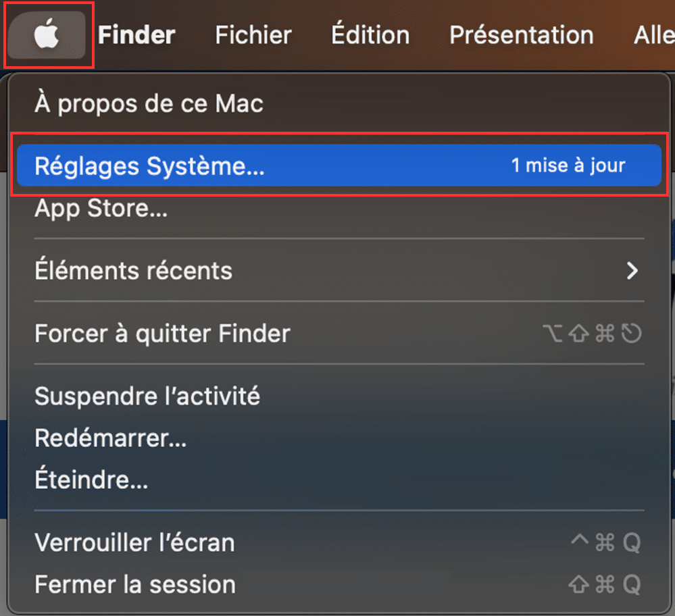
Task: Click the 1 mise à jour badge
Action: (568, 165)
